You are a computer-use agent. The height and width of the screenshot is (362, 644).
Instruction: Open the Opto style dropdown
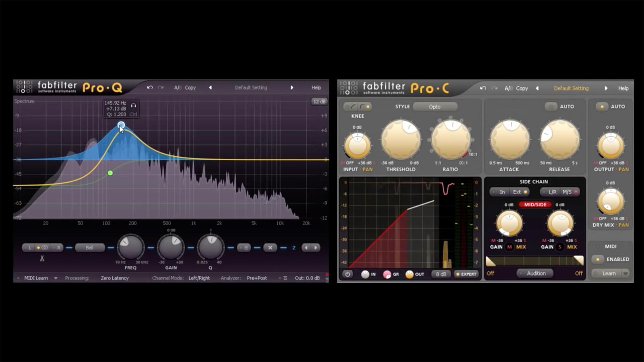[x=435, y=107]
